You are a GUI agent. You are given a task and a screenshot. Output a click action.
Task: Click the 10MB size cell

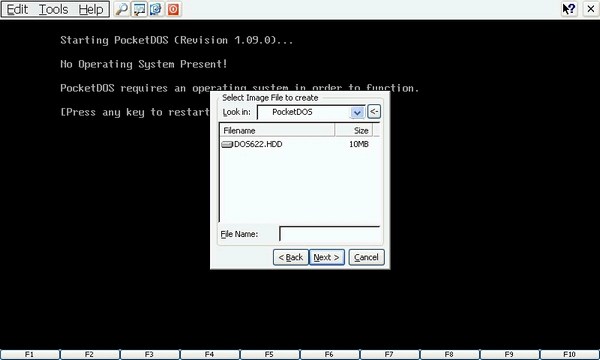click(359, 144)
